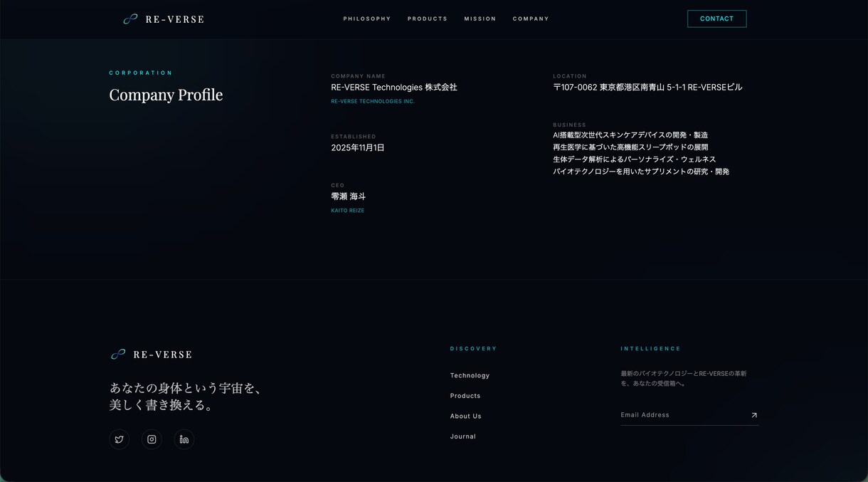
Task: Open the Instagram social icon
Action: pyautogui.click(x=152, y=439)
